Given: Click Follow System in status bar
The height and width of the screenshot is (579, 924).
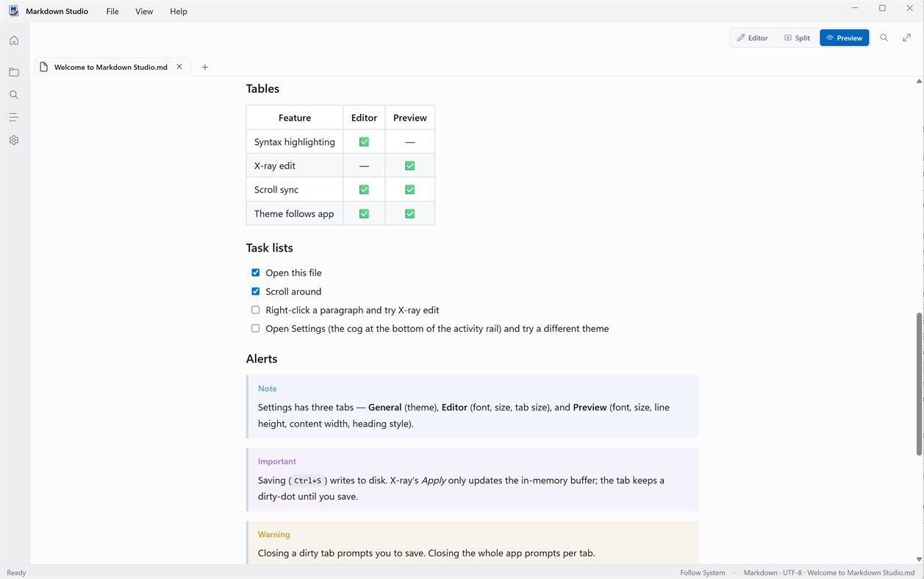Looking at the screenshot, I should tap(703, 572).
